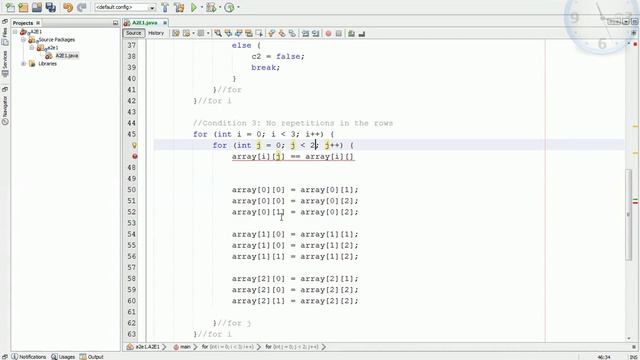
Task: Click Previous Bookmark icon
Action: (271, 33)
